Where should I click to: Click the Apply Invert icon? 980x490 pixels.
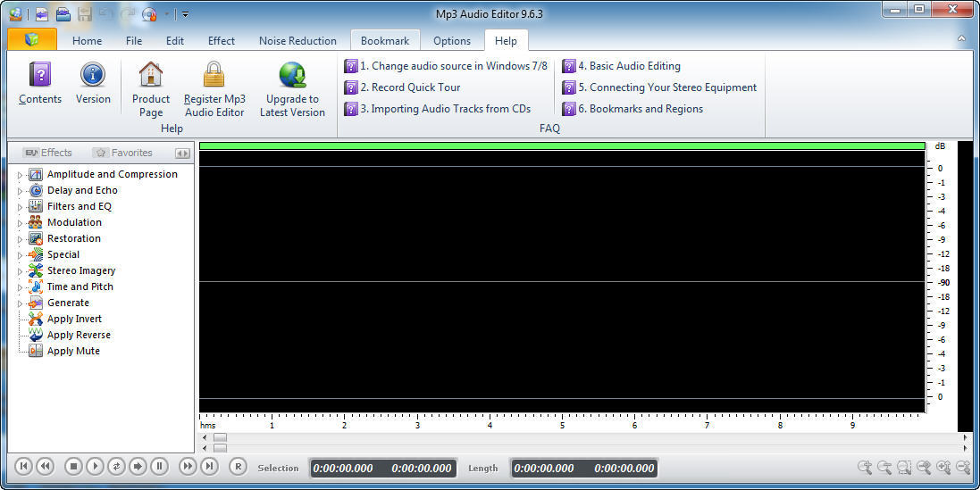click(36, 319)
